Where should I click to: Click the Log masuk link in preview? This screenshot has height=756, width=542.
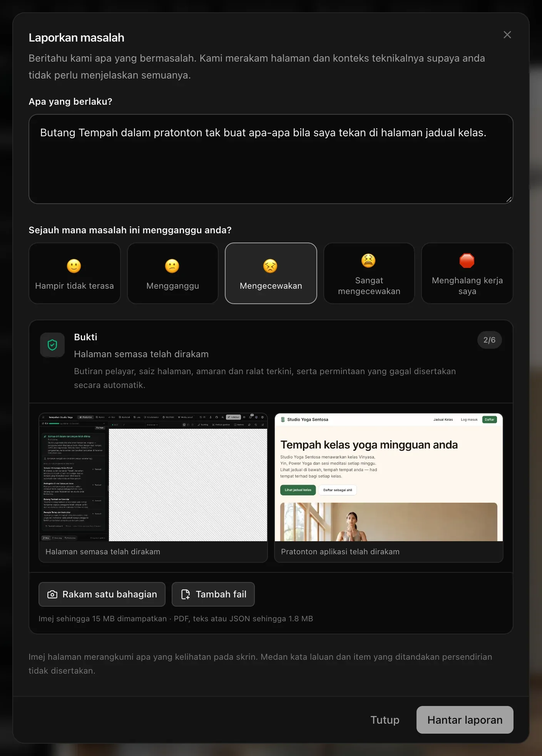(469, 420)
